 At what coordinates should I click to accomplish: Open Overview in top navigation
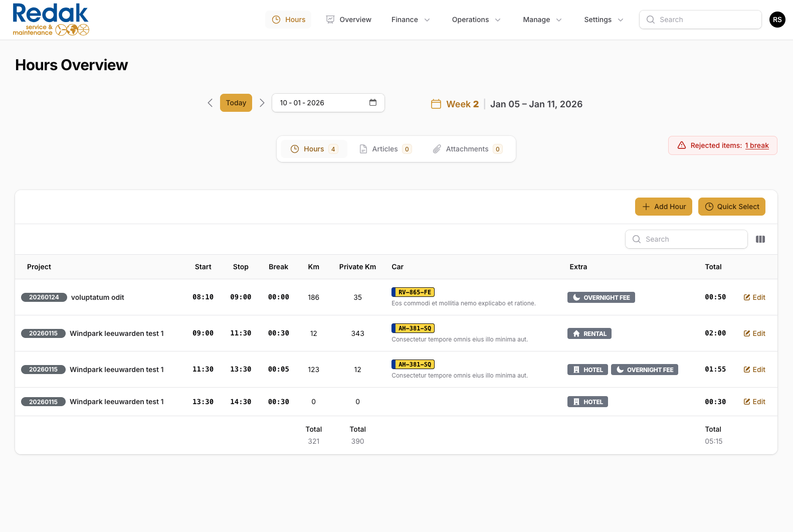point(349,20)
